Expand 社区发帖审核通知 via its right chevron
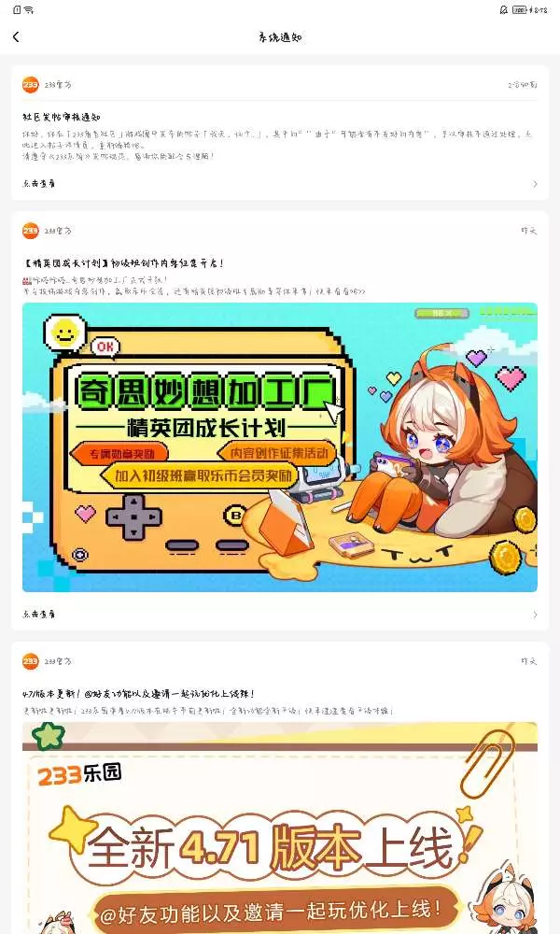 [535, 184]
